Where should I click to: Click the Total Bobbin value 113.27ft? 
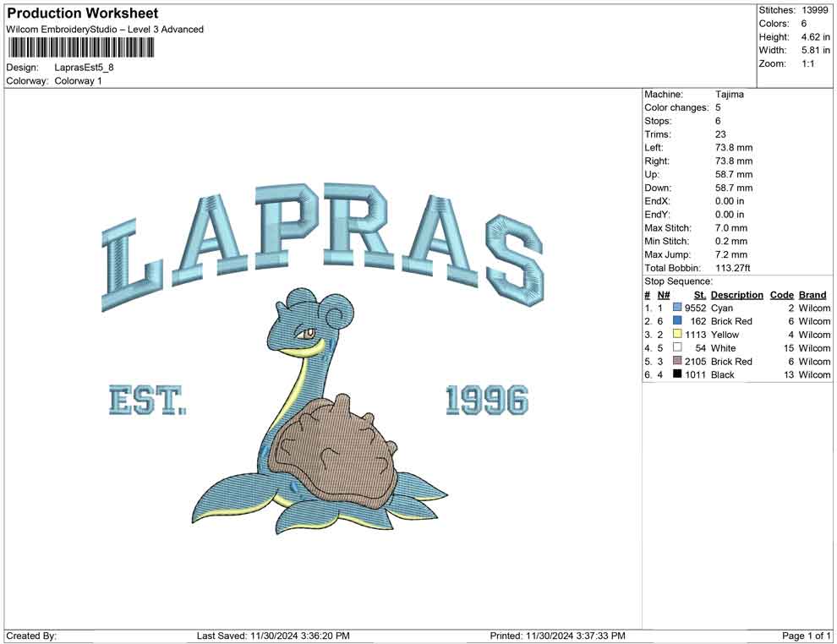point(733,268)
